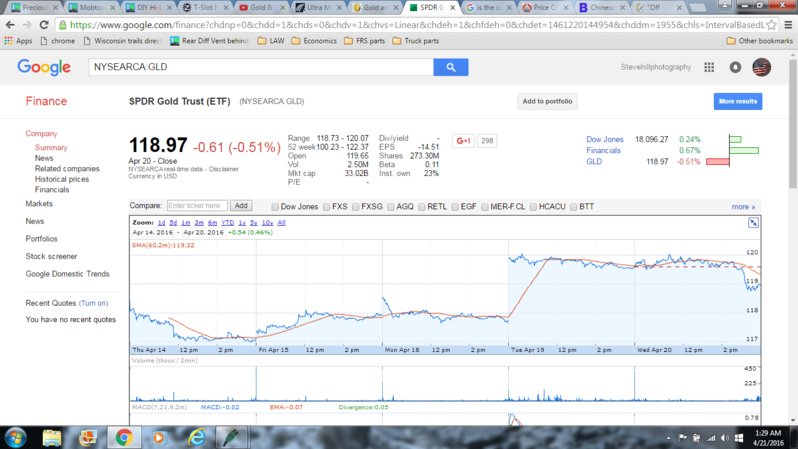Expand the 'more »' compare list
Viewport: 798px width, 449px height.
click(x=743, y=207)
